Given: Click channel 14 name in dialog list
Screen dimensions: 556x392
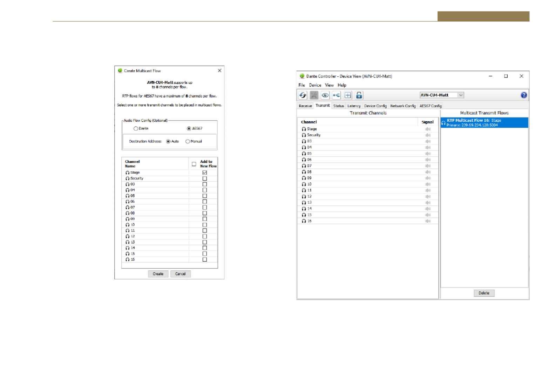Looking at the screenshot, I should 133,248.
